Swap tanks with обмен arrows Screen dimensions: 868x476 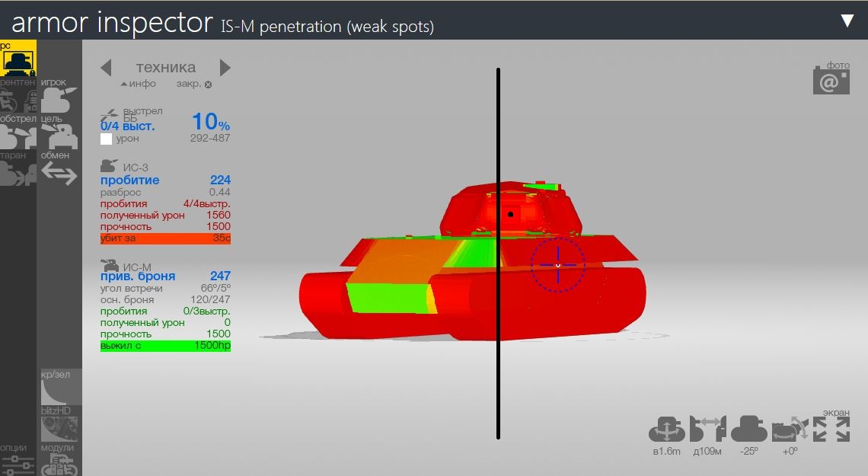[x=59, y=170]
